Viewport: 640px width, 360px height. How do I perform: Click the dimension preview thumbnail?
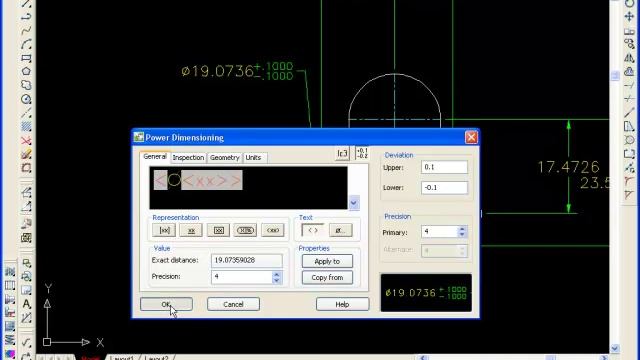426,293
